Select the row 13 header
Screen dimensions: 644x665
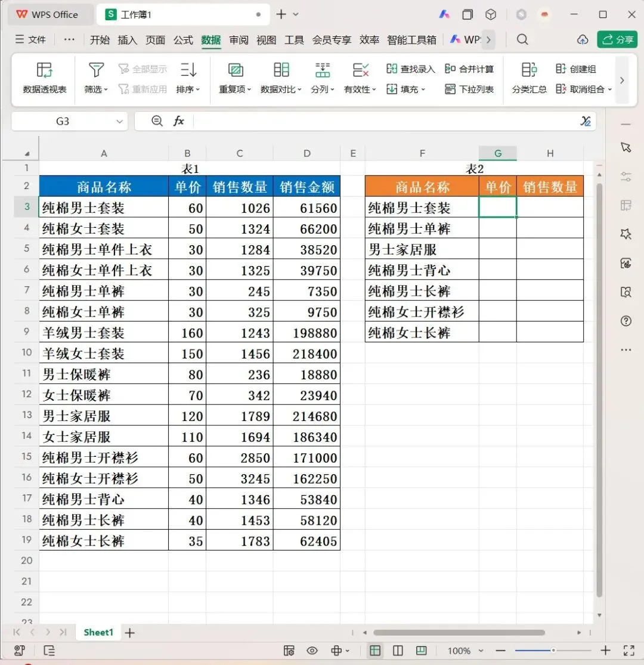point(26,415)
